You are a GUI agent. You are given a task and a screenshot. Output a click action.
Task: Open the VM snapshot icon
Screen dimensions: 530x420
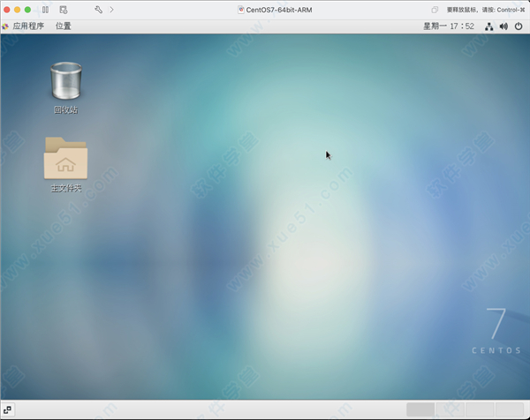pyautogui.click(x=64, y=10)
